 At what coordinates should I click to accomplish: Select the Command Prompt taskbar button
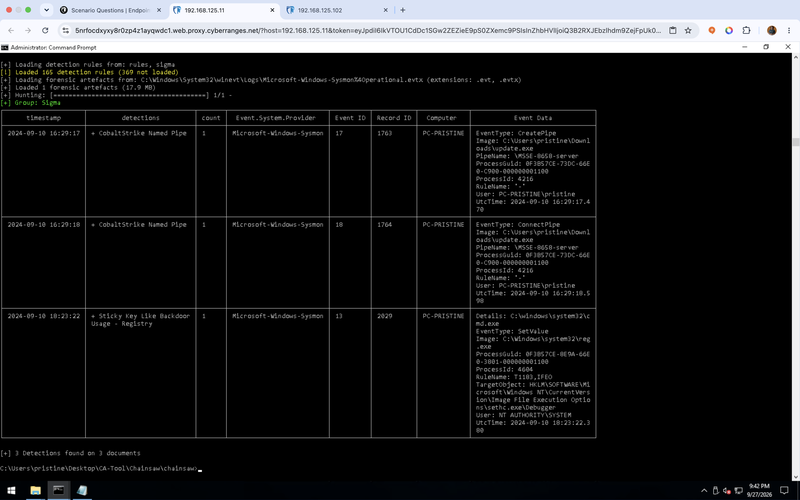59,490
